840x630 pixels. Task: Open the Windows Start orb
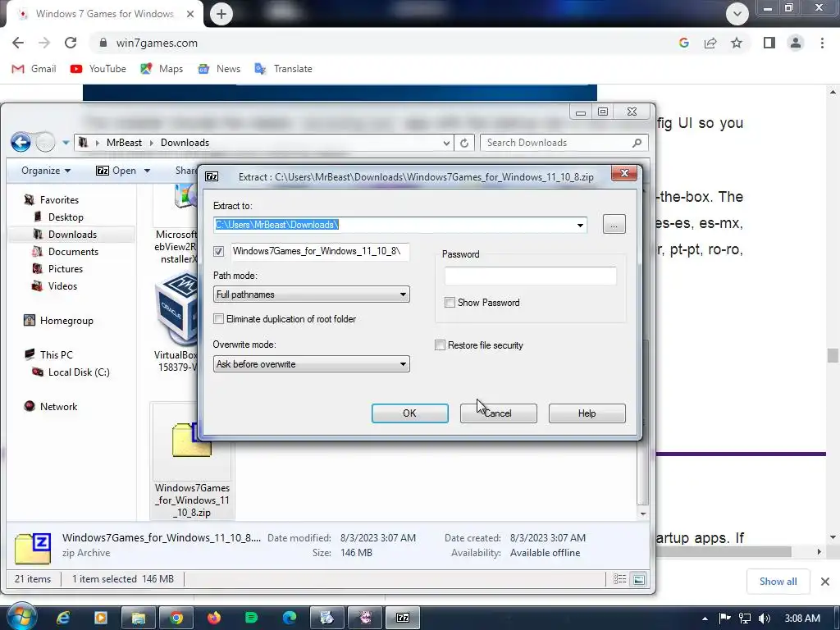coord(21,617)
